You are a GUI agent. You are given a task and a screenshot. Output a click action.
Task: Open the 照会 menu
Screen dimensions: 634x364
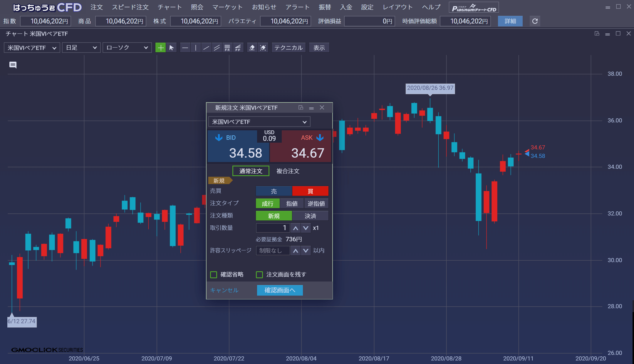pos(197,7)
